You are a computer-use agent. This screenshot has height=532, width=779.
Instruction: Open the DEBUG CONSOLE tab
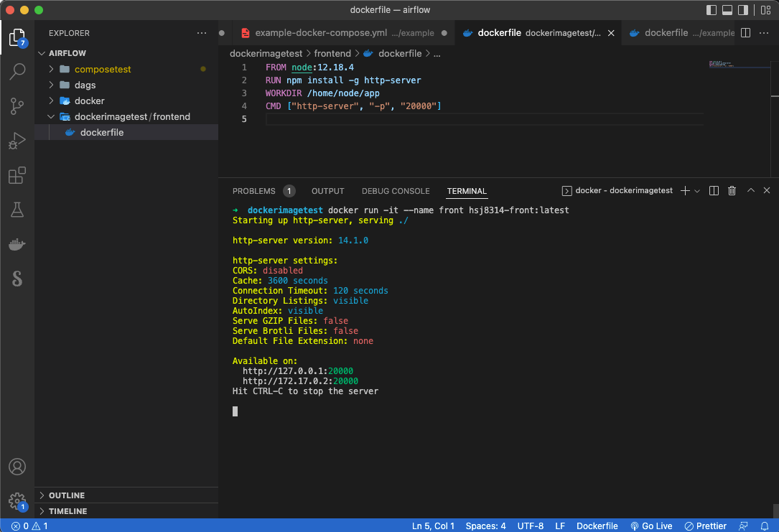(x=396, y=191)
